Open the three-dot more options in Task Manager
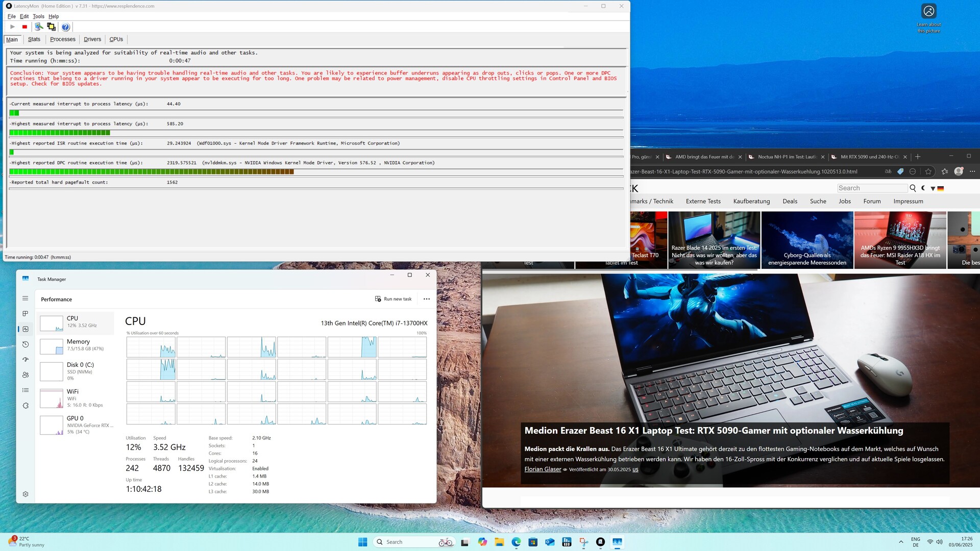This screenshot has height=551, width=980. coord(427,299)
